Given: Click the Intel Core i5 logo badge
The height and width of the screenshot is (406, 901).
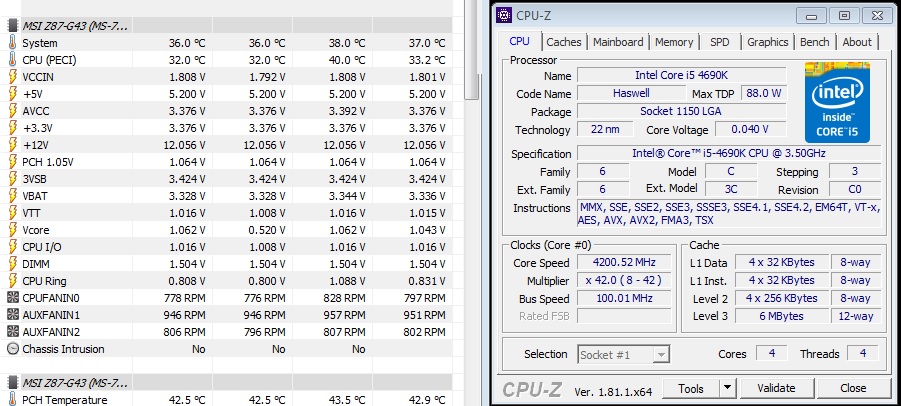Looking at the screenshot, I should [837, 102].
